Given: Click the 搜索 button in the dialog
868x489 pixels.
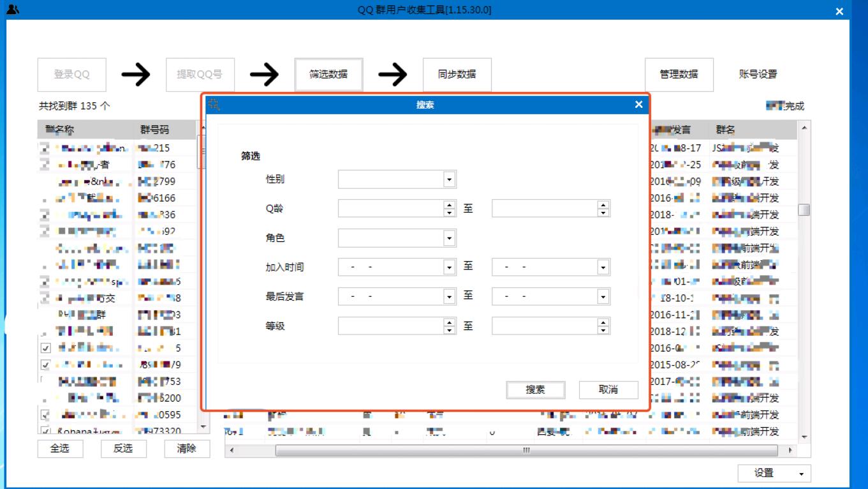Looking at the screenshot, I should pyautogui.click(x=536, y=390).
